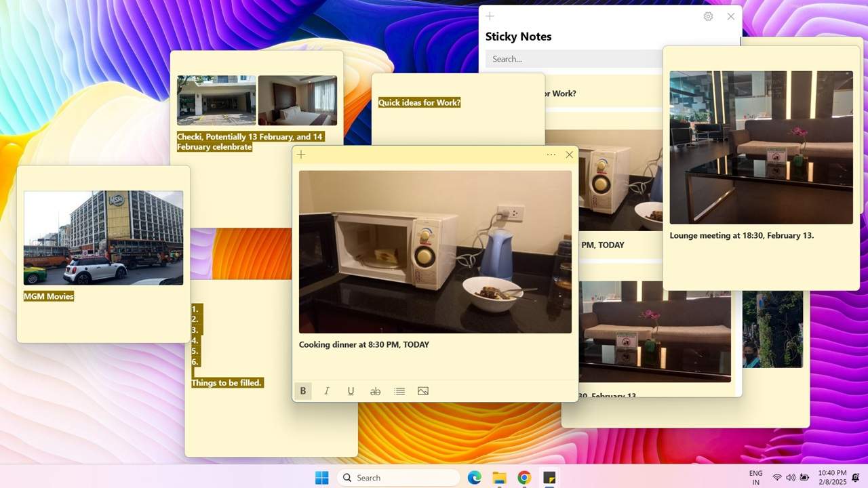The image size is (868, 488).
Task: Click the date and time in the system tray
Action: pyautogui.click(x=831, y=477)
